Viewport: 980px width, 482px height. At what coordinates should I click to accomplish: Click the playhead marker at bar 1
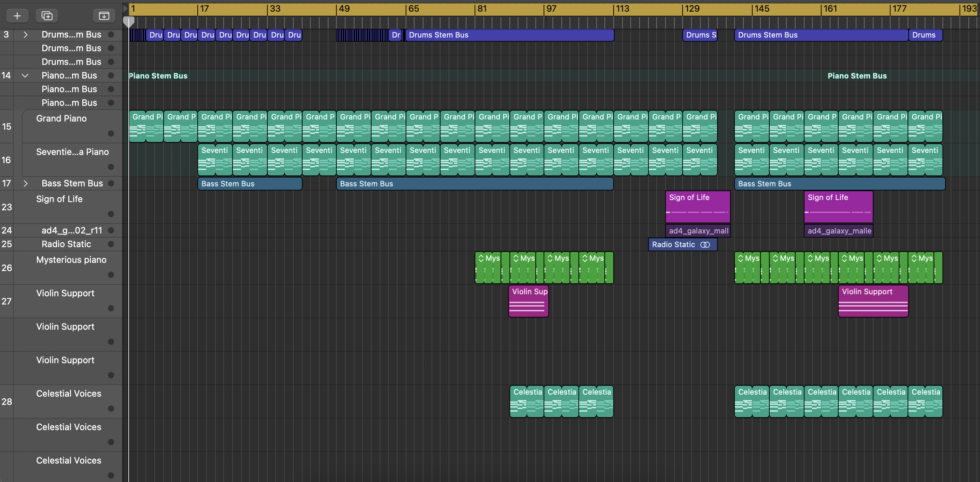pyautogui.click(x=129, y=22)
